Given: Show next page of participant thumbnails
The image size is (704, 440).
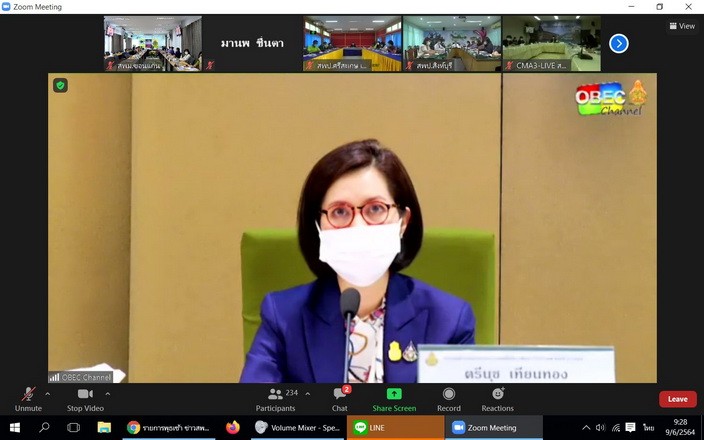Looking at the screenshot, I should [x=619, y=43].
